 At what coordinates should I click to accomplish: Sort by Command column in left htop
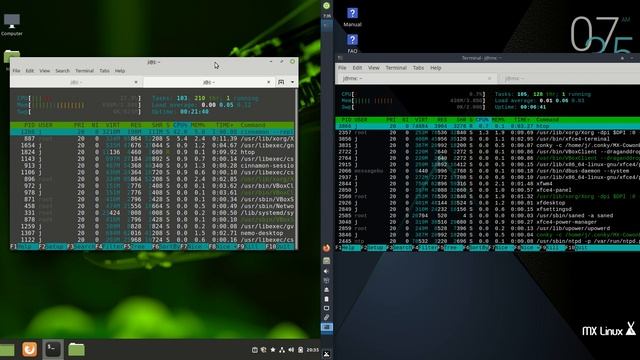pos(253,125)
